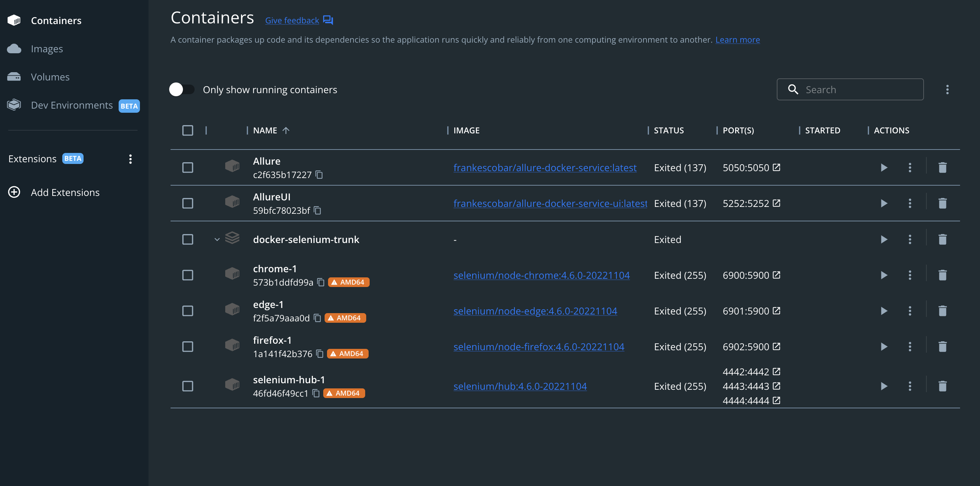Open port 4442:4442 in browser
Viewport: 980px width, 486px height.
776,372
